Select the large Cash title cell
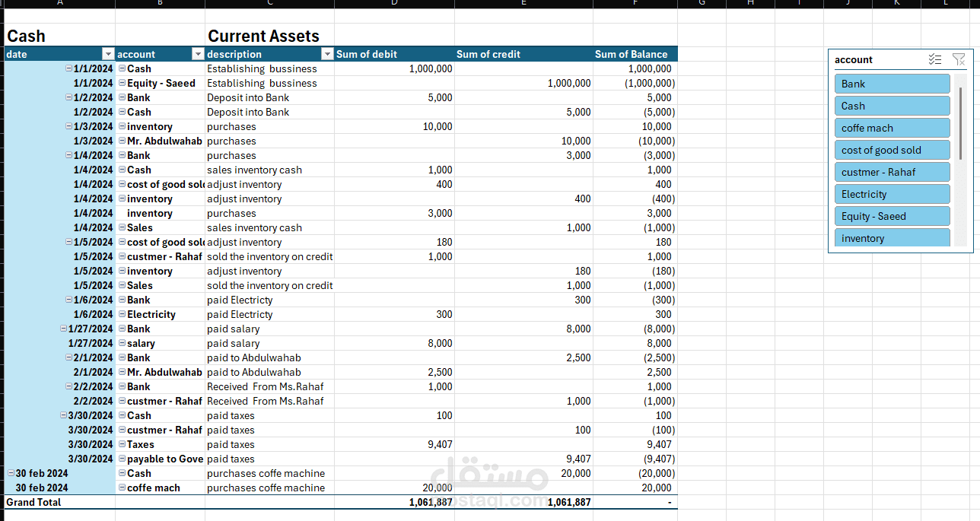The height and width of the screenshot is (521, 980). pos(59,36)
